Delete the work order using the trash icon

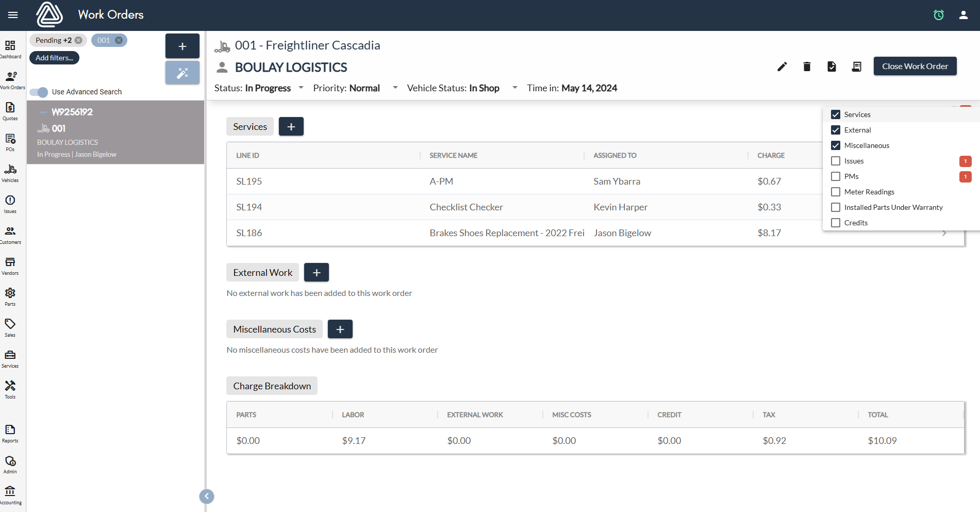[x=807, y=67]
